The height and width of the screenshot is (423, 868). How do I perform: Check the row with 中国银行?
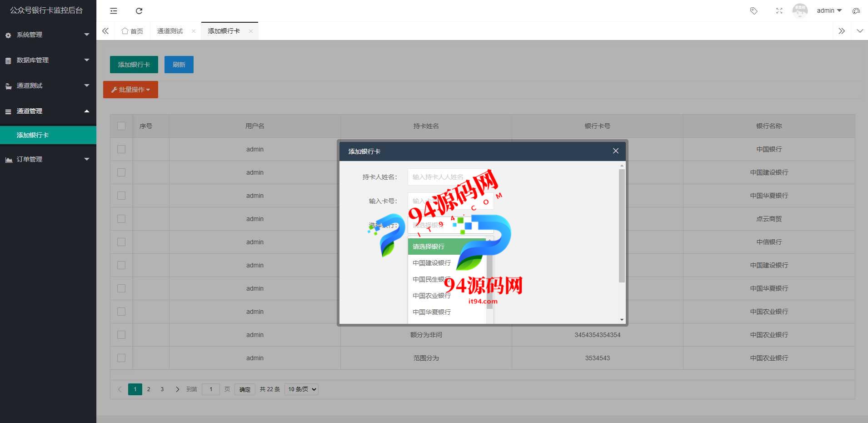(x=121, y=149)
